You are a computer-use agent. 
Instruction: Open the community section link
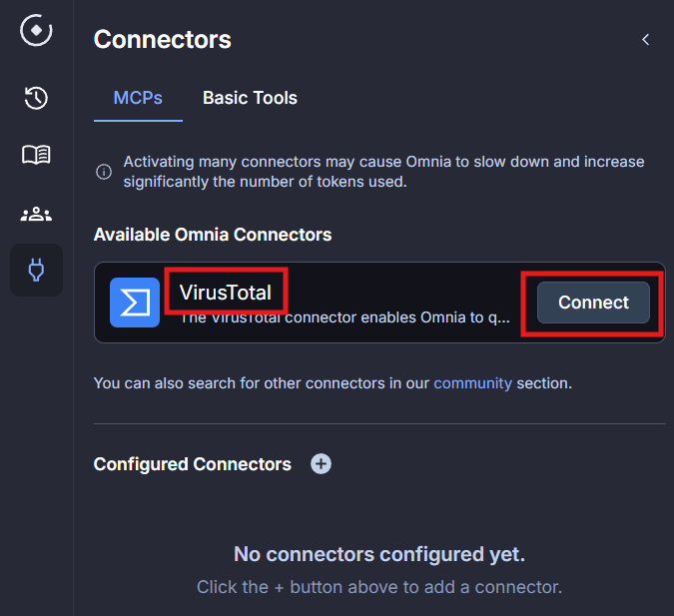click(x=472, y=383)
